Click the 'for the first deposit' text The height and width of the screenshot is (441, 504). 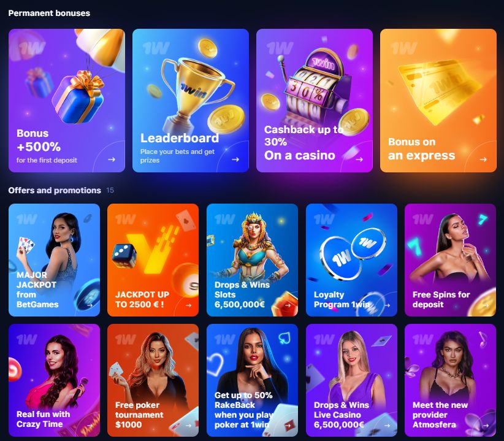click(x=47, y=160)
